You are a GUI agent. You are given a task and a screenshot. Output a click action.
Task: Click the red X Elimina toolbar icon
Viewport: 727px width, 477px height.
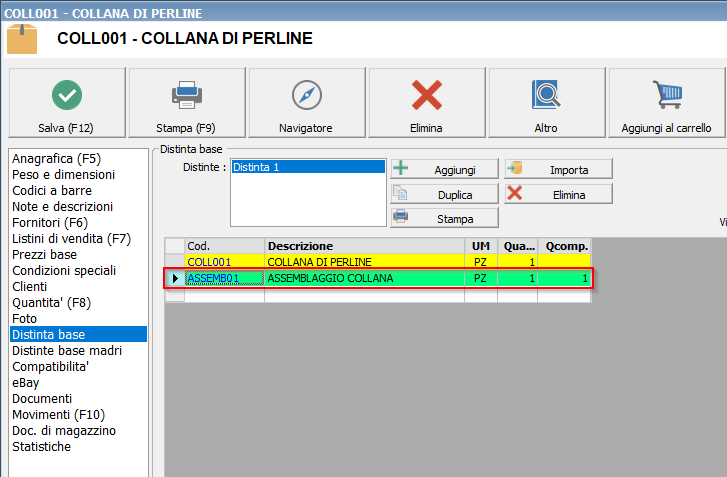point(427,95)
